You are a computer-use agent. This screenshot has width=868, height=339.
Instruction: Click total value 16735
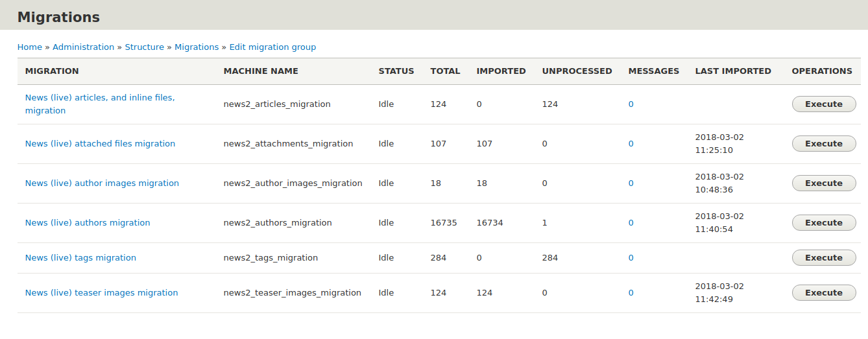[x=444, y=223]
